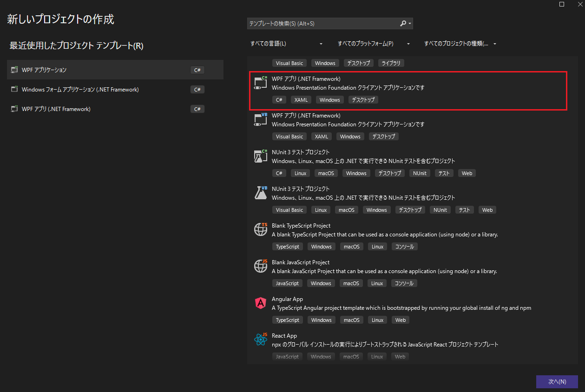Expand the すべてのプロジェクトの種類 project type dropdown

(460, 44)
